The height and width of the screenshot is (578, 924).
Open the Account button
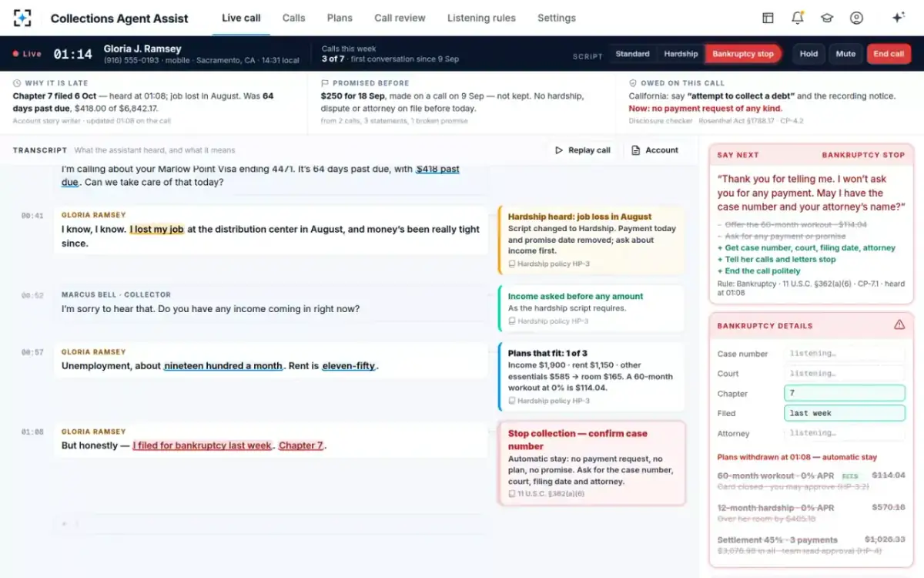pyautogui.click(x=655, y=150)
